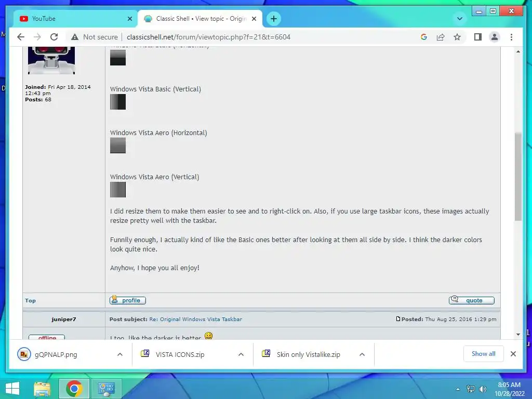Click the Windows Vista Basic (Vertical) image
This screenshot has height=399, width=532.
click(x=118, y=102)
